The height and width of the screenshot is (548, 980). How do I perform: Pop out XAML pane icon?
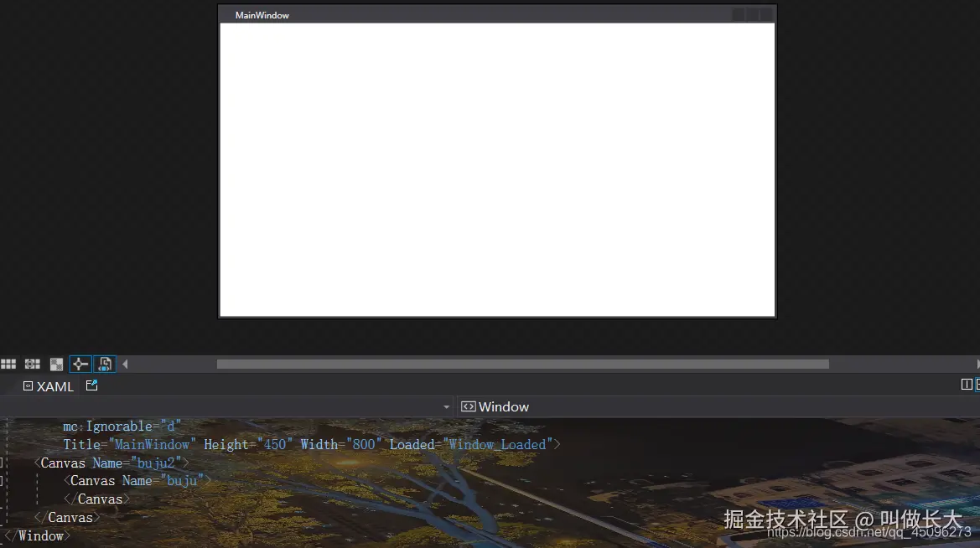(x=92, y=385)
